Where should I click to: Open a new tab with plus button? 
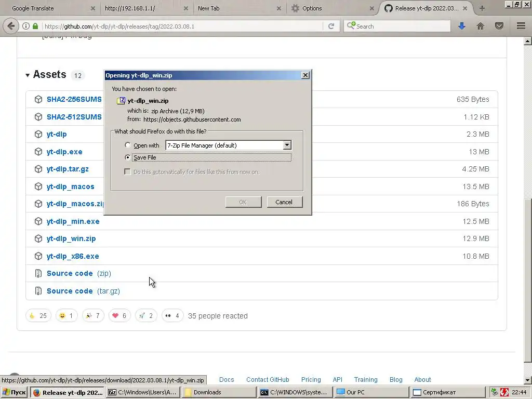tap(482, 8)
